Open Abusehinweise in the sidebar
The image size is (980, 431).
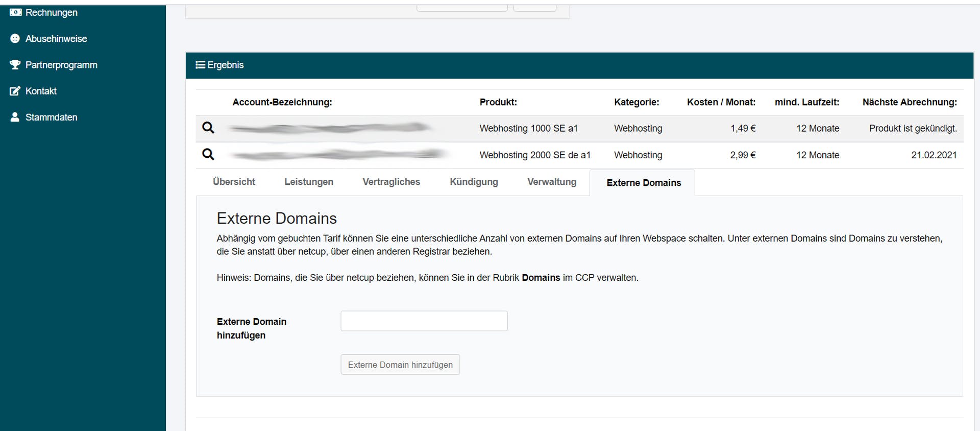pos(56,39)
